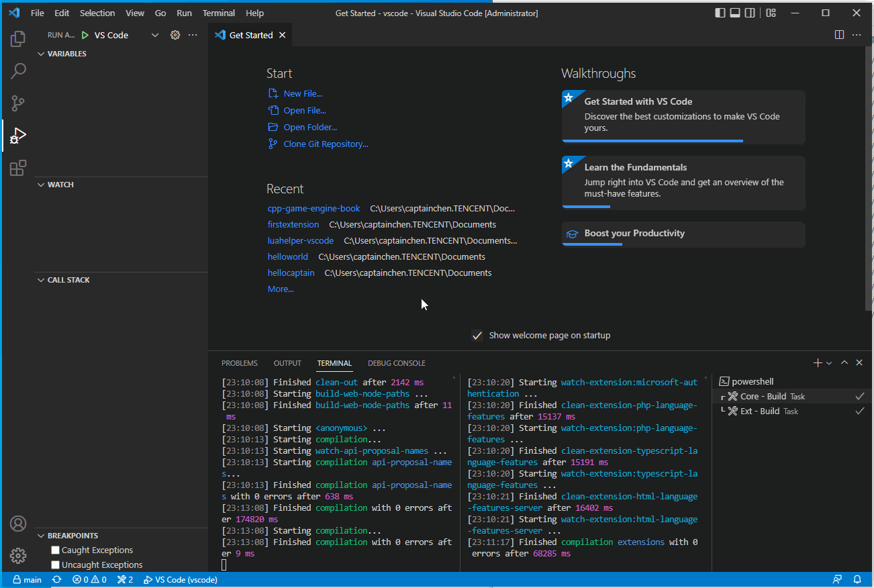The width and height of the screenshot is (874, 588).
Task: Open editor more actions ellipsis
Action: pos(857,35)
